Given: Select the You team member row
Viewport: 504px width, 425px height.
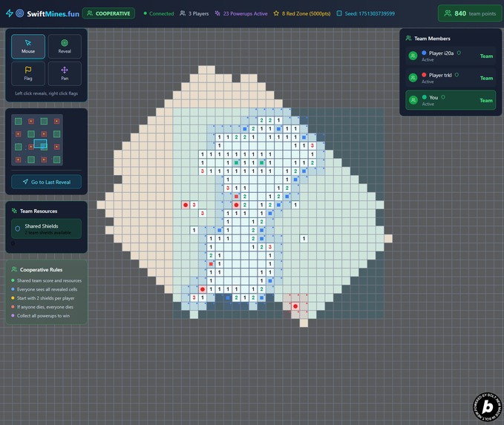Looking at the screenshot, I should pos(451,100).
